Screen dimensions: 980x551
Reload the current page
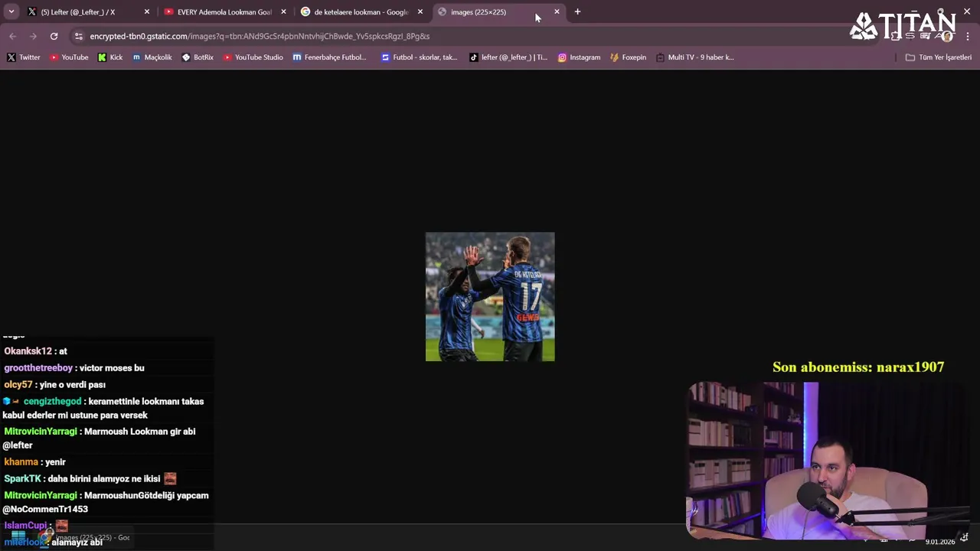point(54,36)
